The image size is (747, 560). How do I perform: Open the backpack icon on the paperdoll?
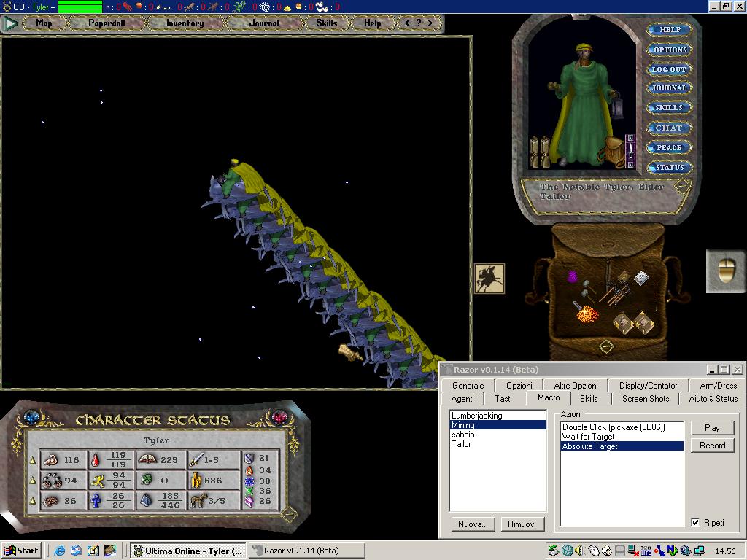point(612,152)
